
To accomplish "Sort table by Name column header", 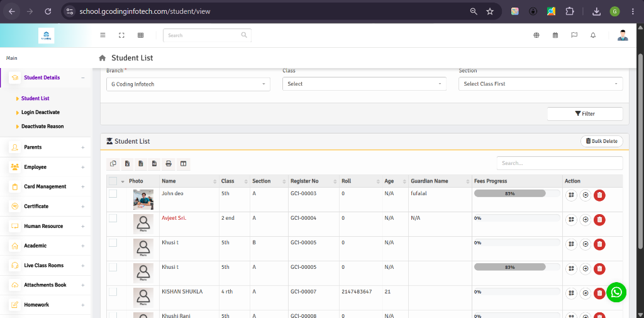I will point(189,181).
